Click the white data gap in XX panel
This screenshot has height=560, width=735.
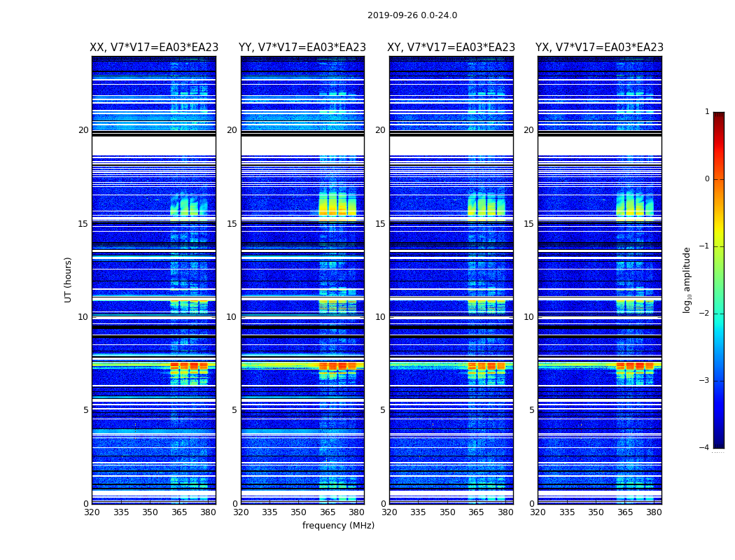point(154,146)
